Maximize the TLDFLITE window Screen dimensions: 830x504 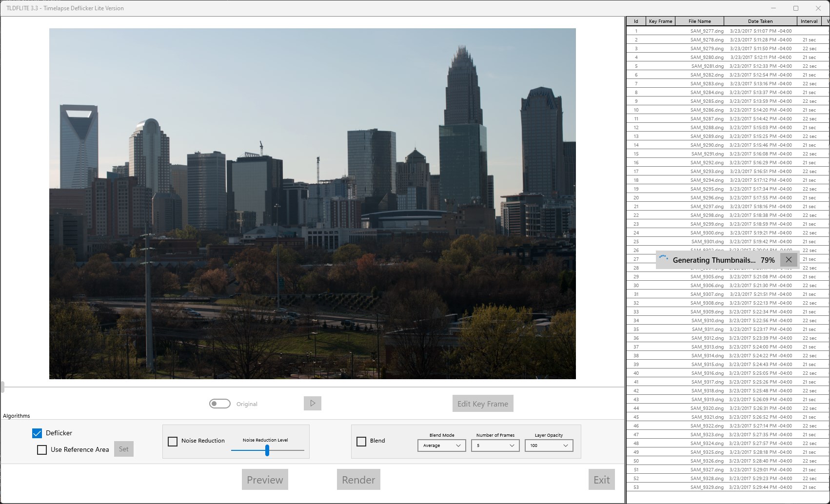click(796, 8)
